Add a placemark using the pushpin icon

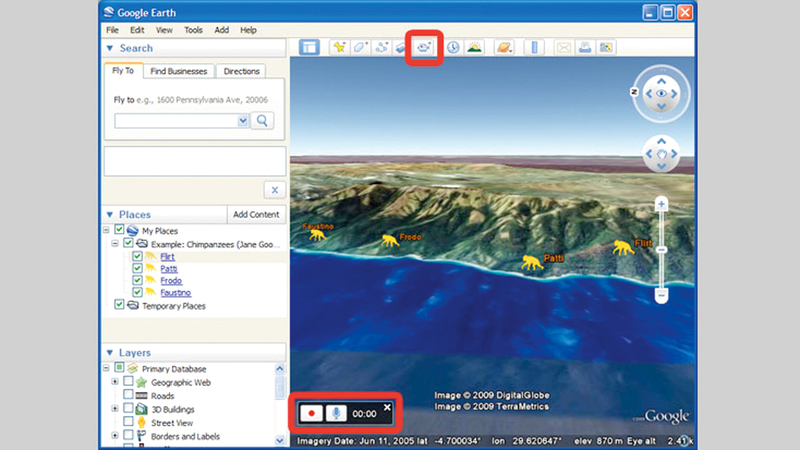click(x=339, y=47)
